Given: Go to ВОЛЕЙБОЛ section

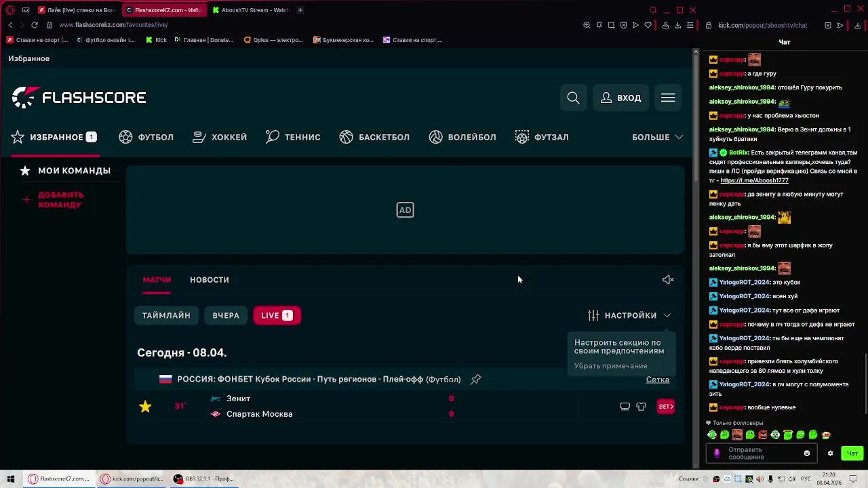Looking at the screenshot, I should coord(462,137).
